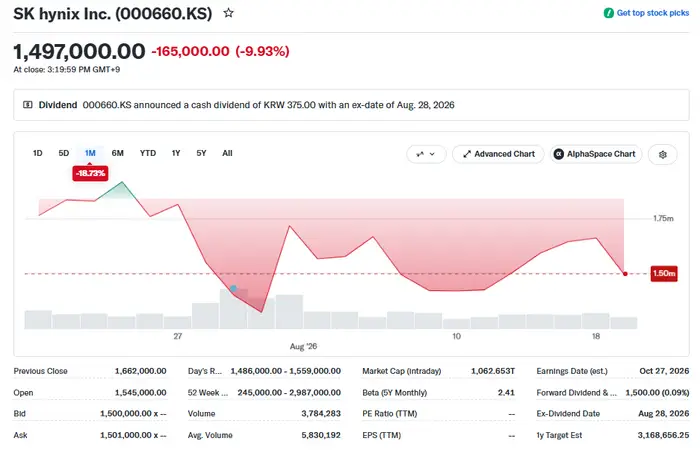Switch chart to YTD range
700x450 pixels.
148,153
